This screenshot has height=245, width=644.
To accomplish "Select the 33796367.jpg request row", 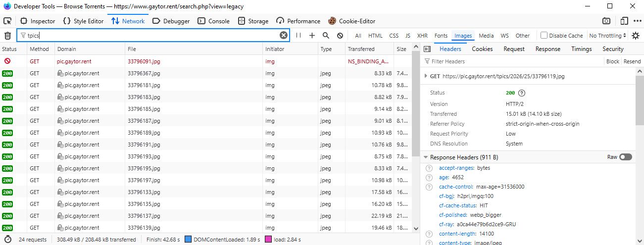I will 205,73.
